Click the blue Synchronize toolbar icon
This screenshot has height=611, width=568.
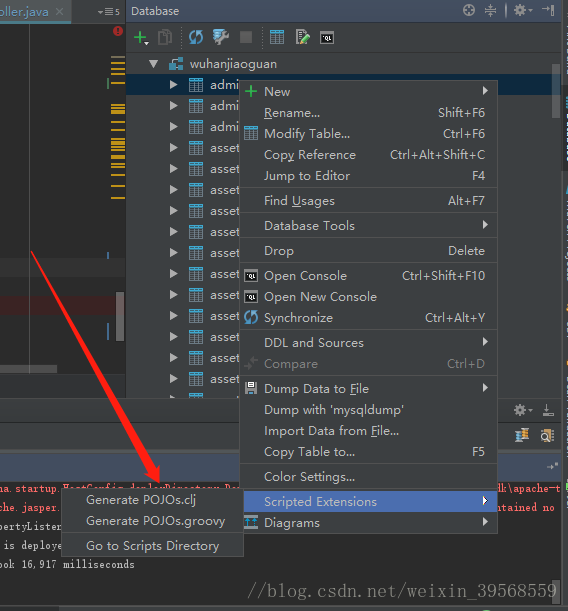(x=196, y=37)
